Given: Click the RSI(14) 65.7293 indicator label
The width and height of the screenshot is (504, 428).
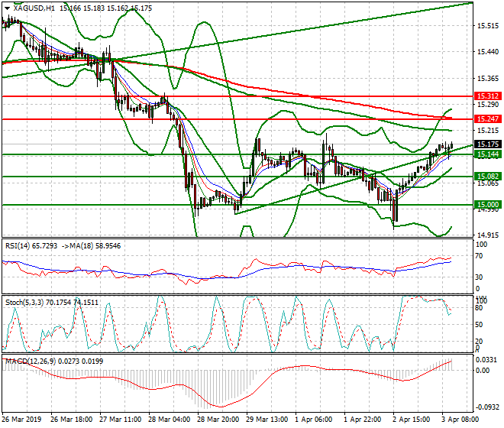Looking at the screenshot, I should coord(31,246).
